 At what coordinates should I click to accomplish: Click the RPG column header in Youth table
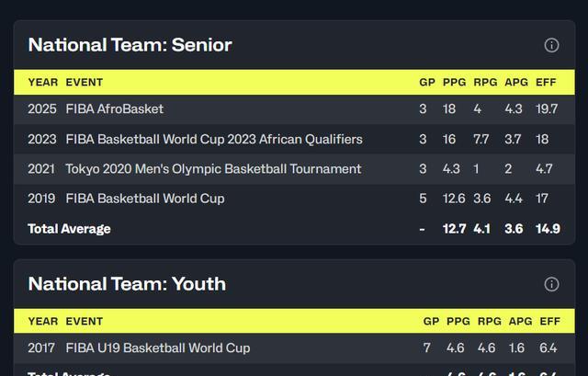(490, 321)
